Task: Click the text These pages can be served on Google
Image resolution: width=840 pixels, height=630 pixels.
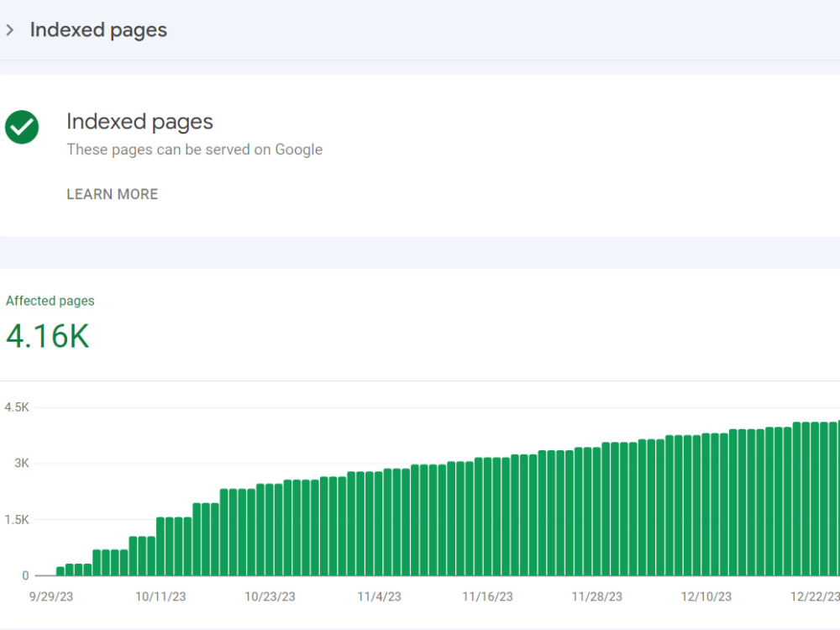Action: coord(194,150)
